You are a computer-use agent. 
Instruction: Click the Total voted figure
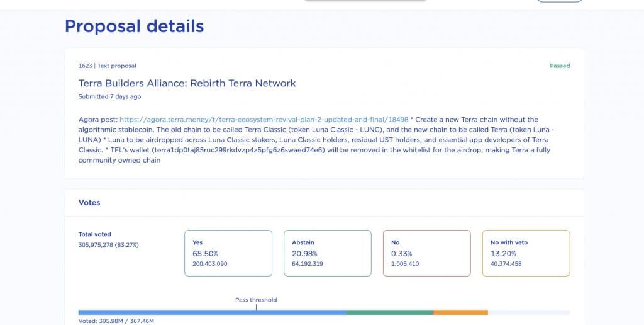coord(108,245)
